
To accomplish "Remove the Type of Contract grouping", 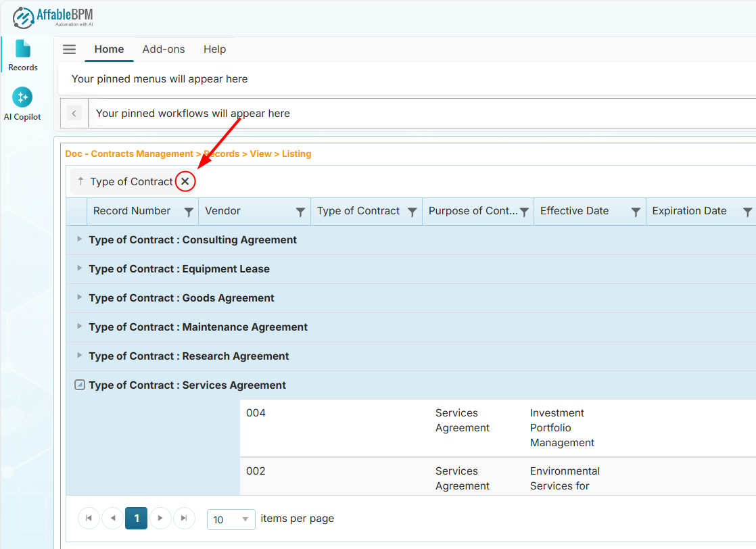I will tap(185, 181).
